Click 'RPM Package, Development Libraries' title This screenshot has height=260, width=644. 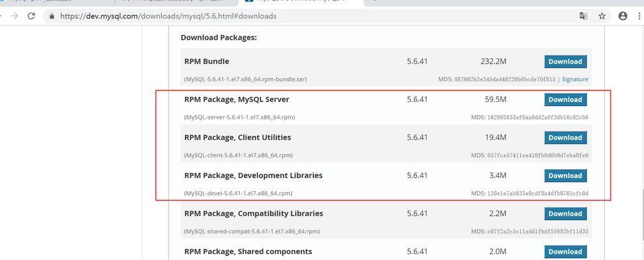[254, 175]
